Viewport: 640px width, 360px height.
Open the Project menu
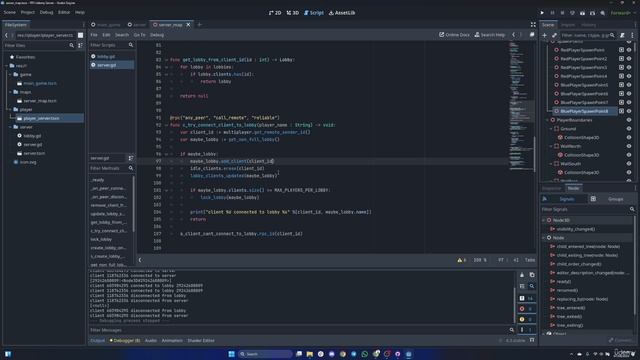pos(28,13)
